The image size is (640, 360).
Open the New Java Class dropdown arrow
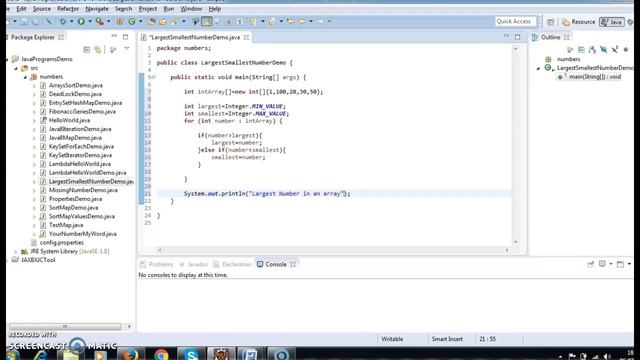pos(140,21)
